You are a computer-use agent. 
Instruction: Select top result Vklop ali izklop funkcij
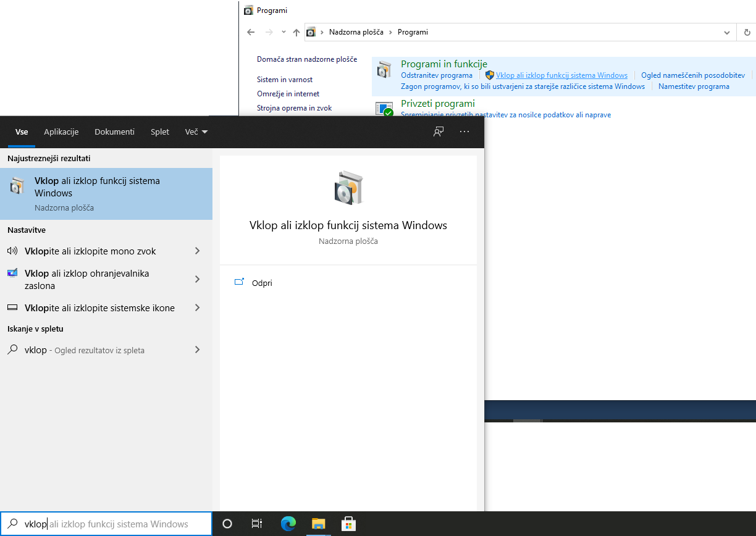106,194
